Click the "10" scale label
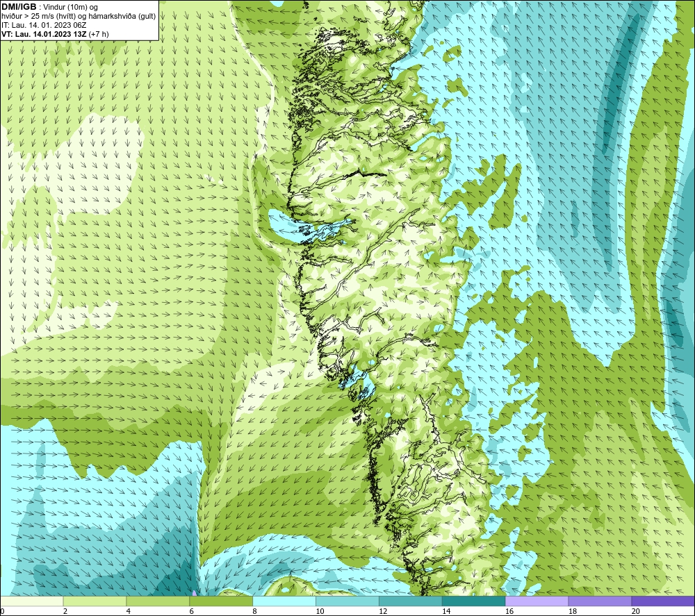Screen dimensions: 695x616 (x=320, y=611)
